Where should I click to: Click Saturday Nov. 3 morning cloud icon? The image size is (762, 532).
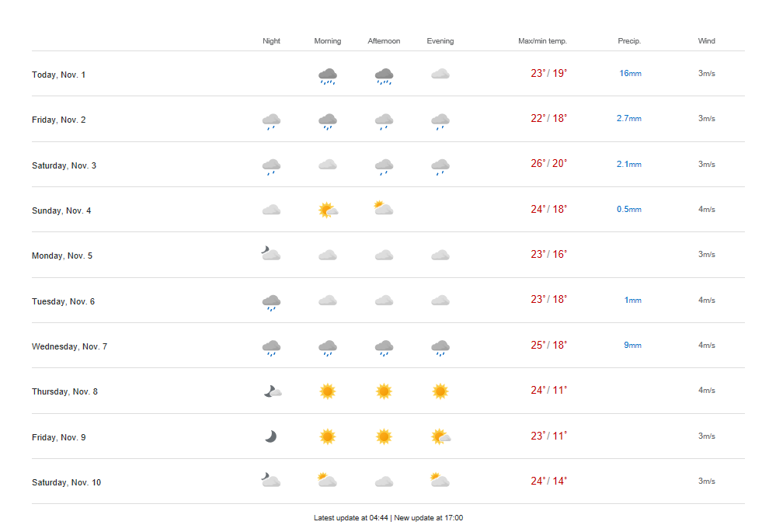tap(327, 165)
